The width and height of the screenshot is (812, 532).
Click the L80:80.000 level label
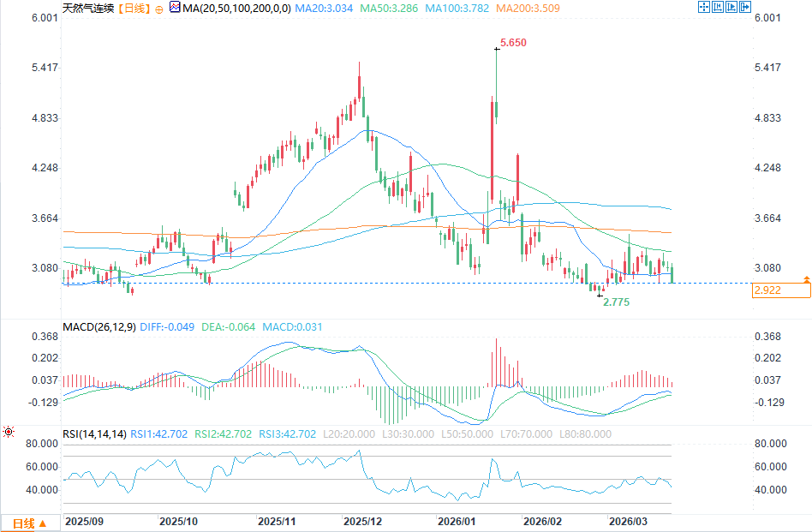pyautogui.click(x=585, y=434)
